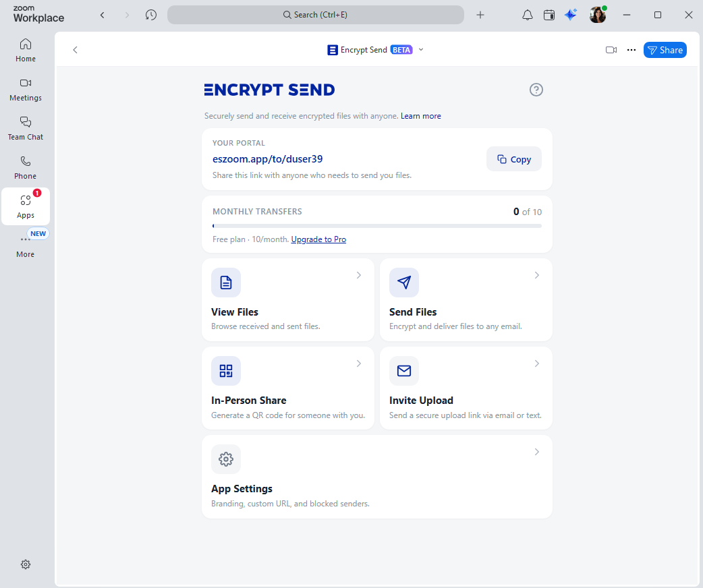703x588 pixels.
Task: Minimize the Zoom Workplace window
Action: pos(627,15)
